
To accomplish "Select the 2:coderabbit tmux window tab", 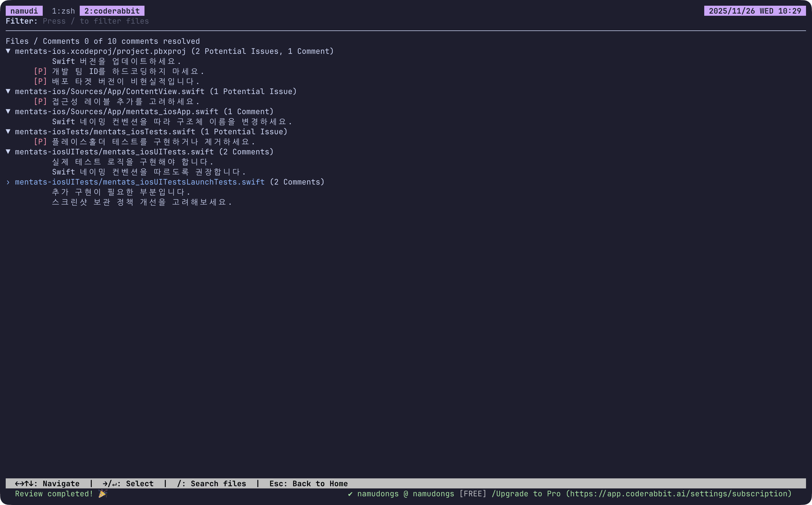I will pos(112,11).
